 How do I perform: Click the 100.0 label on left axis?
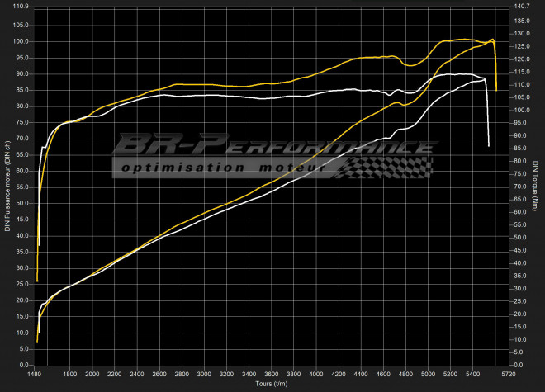pos(21,41)
